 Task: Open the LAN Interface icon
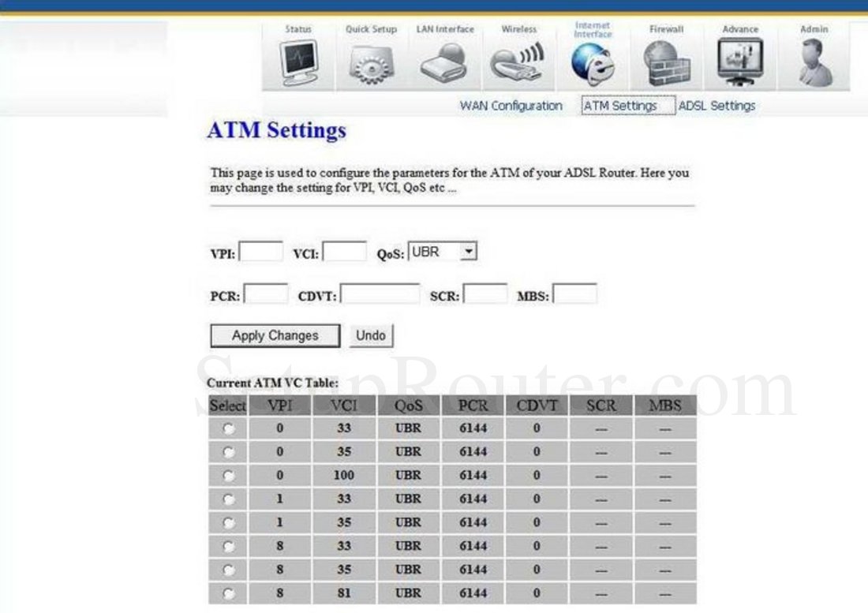(444, 62)
